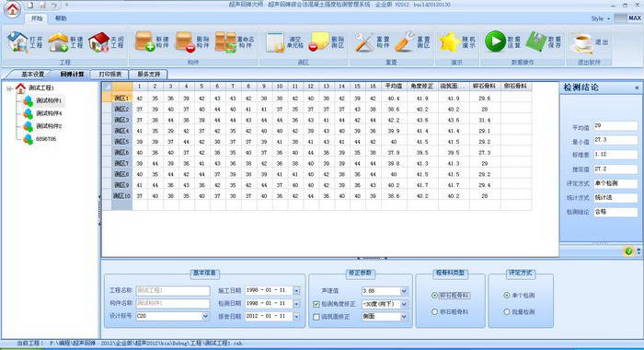Image resolution: width=644 pixels, height=350 pixels.
Task: Switch to the 开始 ribbon tab
Action: click(37, 18)
